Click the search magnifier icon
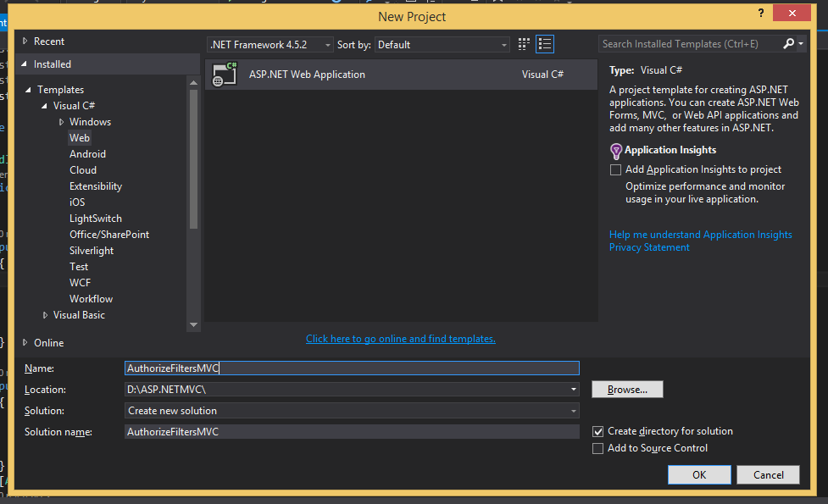 point(788,44)
